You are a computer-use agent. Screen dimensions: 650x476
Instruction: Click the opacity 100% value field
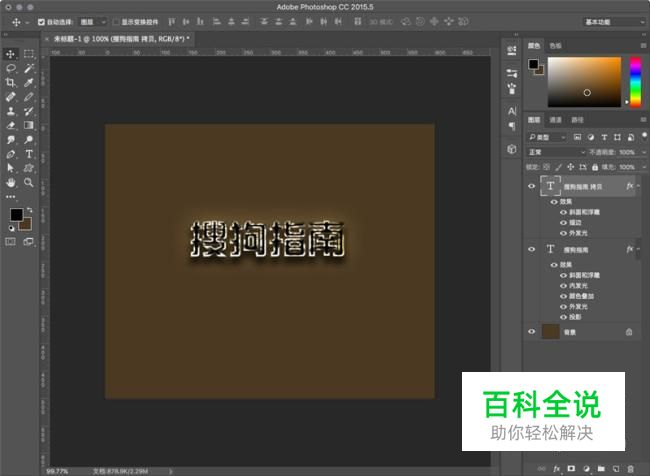coord(627,152)
